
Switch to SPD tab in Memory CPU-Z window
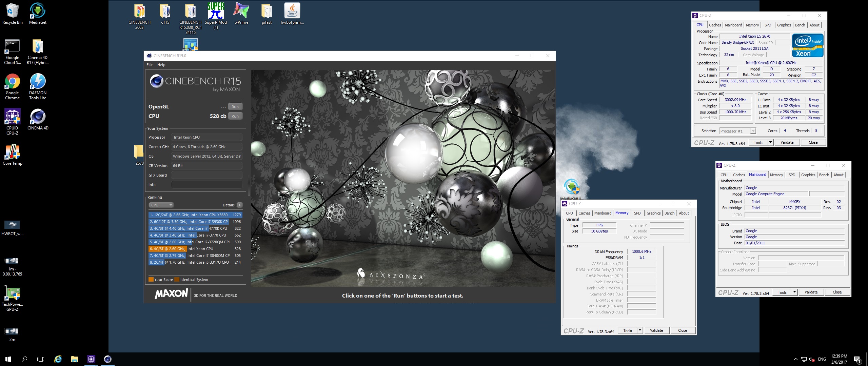point(637,213)
